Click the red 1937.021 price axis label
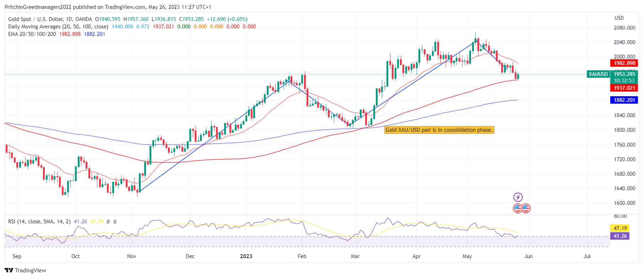Screen dimensions: 644x278 (624, 88)
